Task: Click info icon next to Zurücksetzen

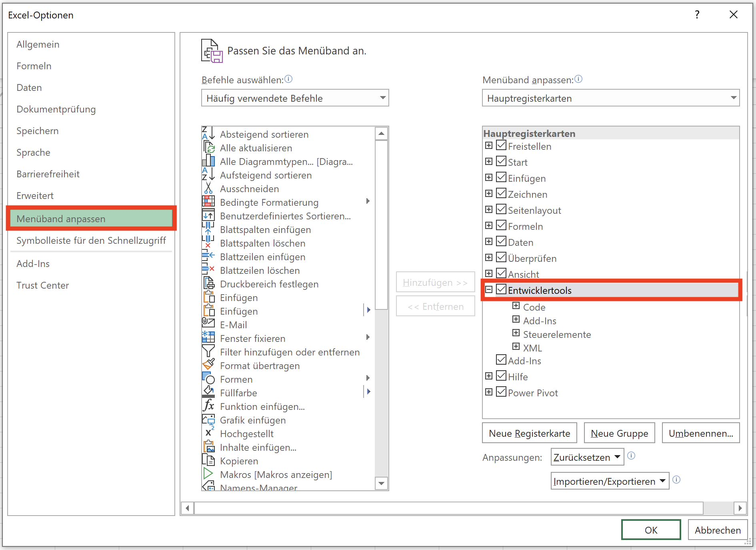Action: 631,456
